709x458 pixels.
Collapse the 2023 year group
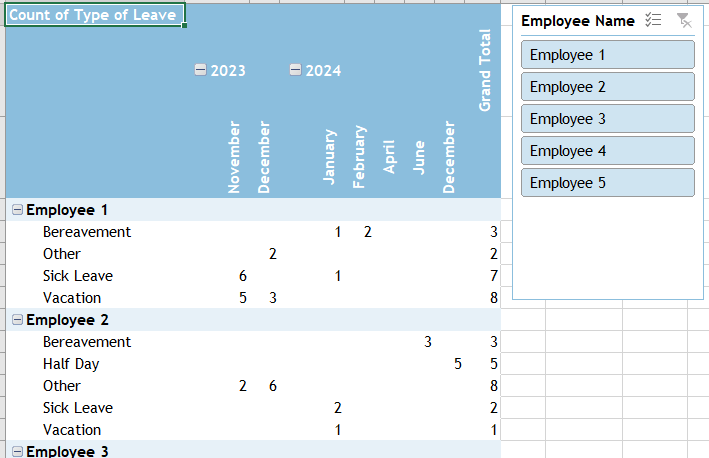point(200,70)
